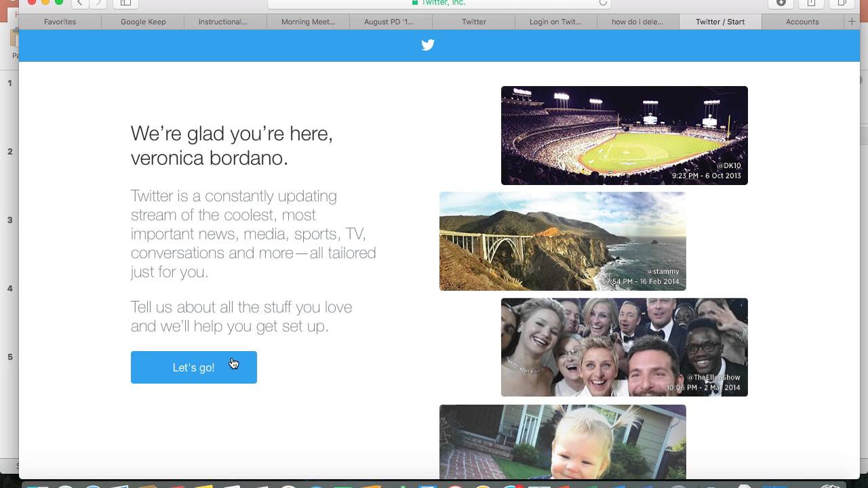Switch to the Twitter tab
The height and width of the screenshot is (488, 868).
[x=474, y=22]
